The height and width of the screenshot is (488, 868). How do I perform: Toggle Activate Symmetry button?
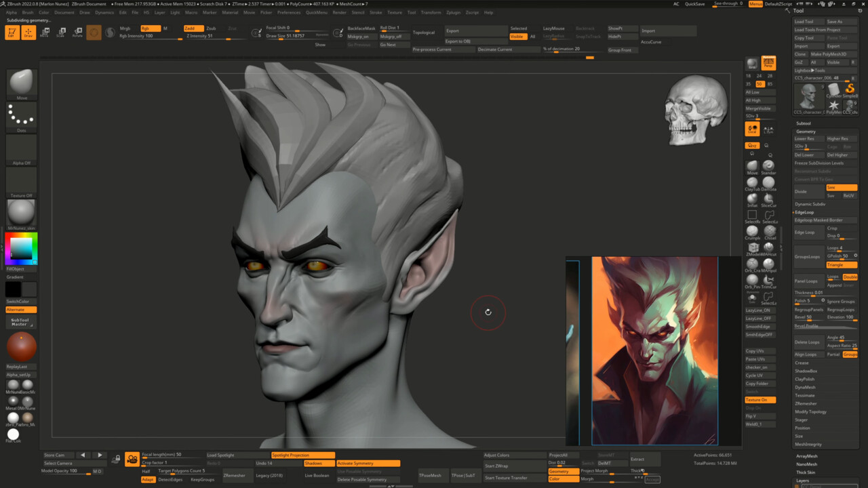(368, 464)
